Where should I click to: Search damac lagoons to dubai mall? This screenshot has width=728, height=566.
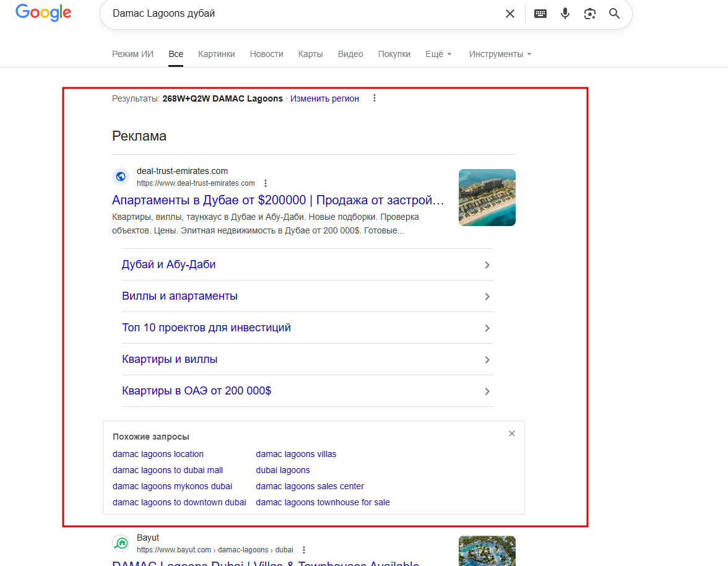pos(168,471)
